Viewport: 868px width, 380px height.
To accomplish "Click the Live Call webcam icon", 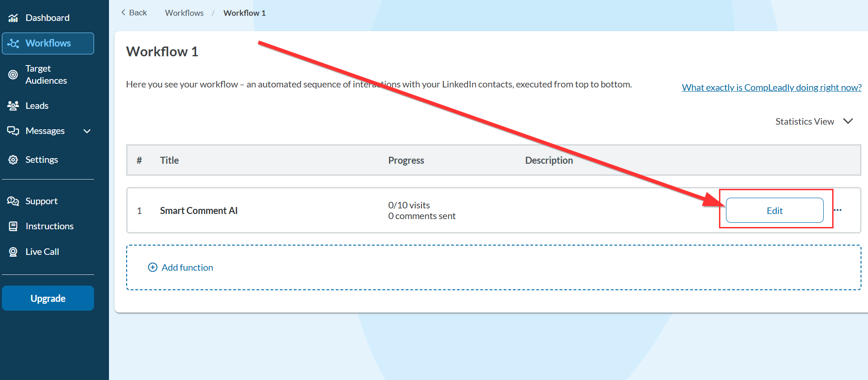I will 13,252.
